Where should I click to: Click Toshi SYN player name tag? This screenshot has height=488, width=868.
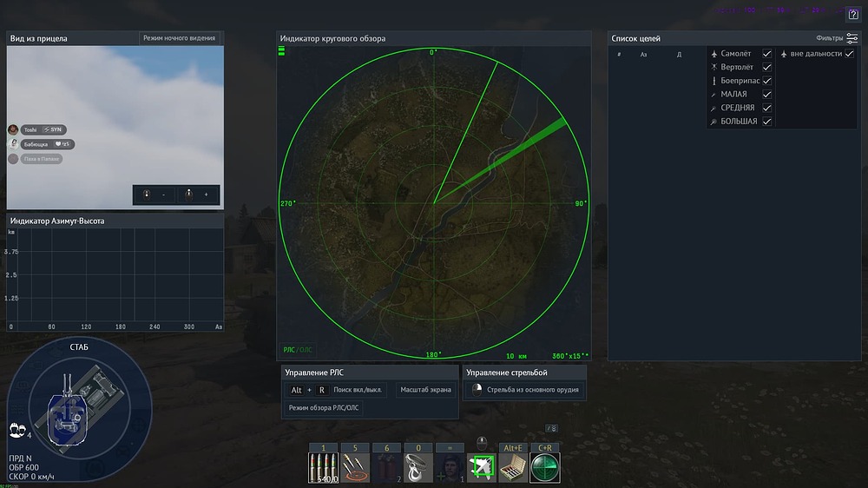(x=43, y=129)
